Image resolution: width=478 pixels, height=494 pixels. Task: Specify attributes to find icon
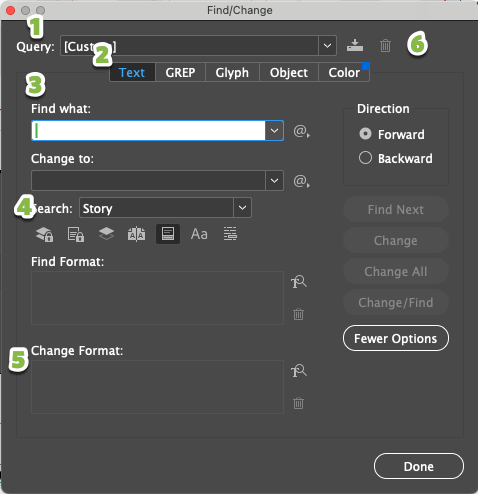299,282
